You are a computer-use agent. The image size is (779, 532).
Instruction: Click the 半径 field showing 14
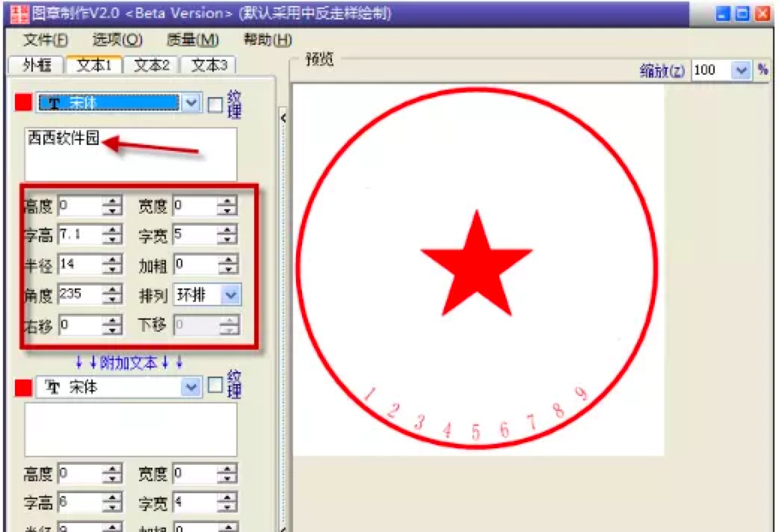pos(80,265)
